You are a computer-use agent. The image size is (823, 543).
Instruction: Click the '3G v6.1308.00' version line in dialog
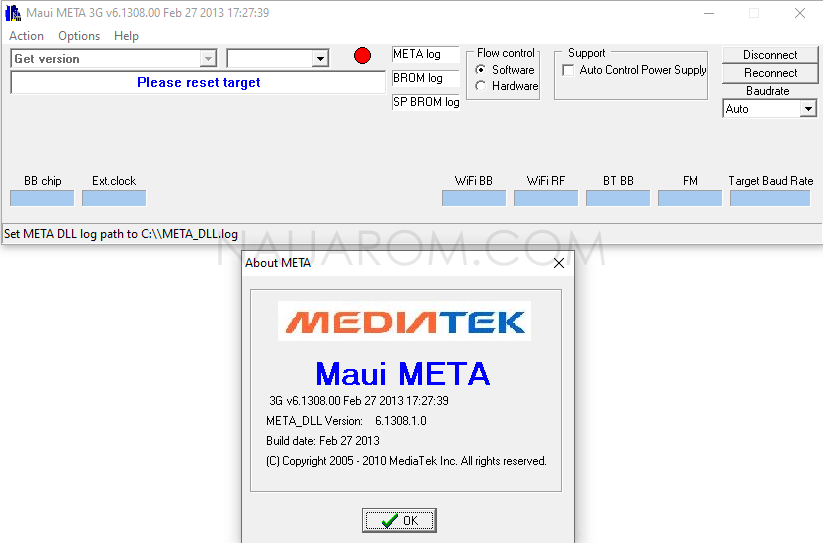tap(359, 401)
